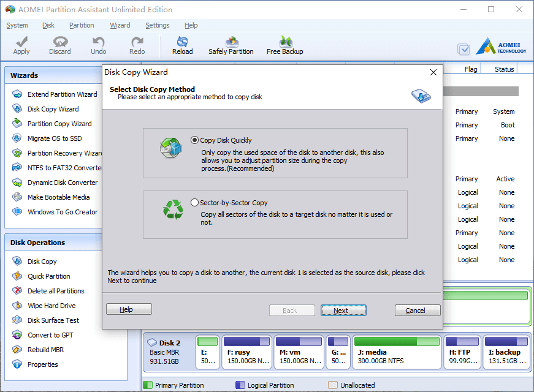The height and width of the screenshot is (392, 534).
Task: Open Migrate OS to SSD wizard
Action: 55,138
